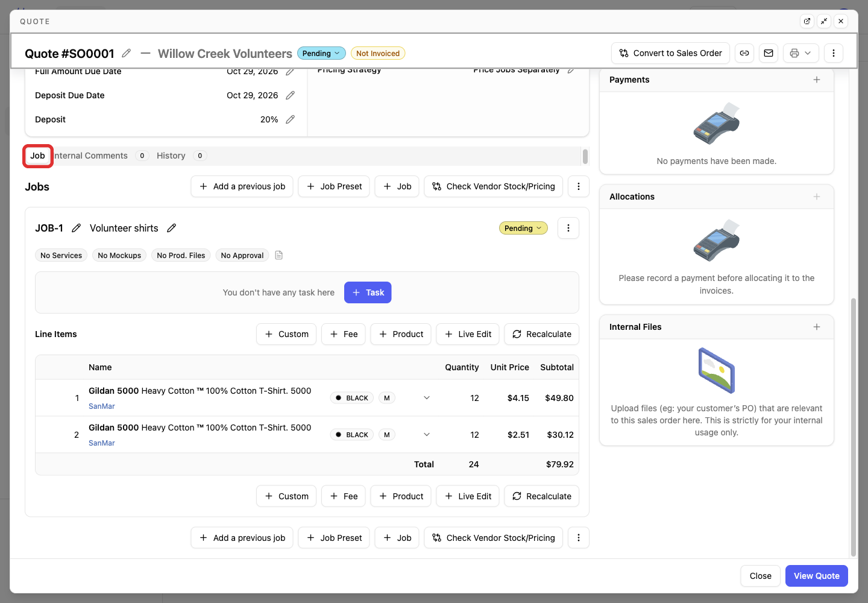Edit Deposit Due Date pencil
This screenshot has width=868, height=603.
290,95
